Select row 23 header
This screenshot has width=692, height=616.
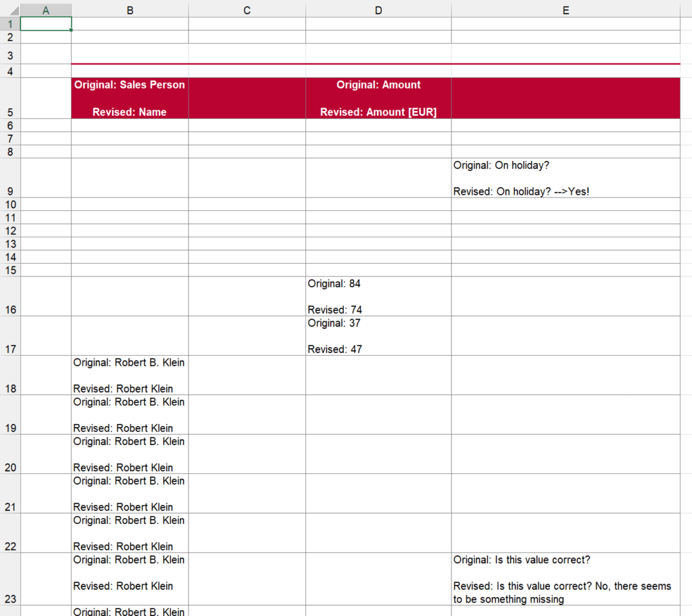point(9,579)
